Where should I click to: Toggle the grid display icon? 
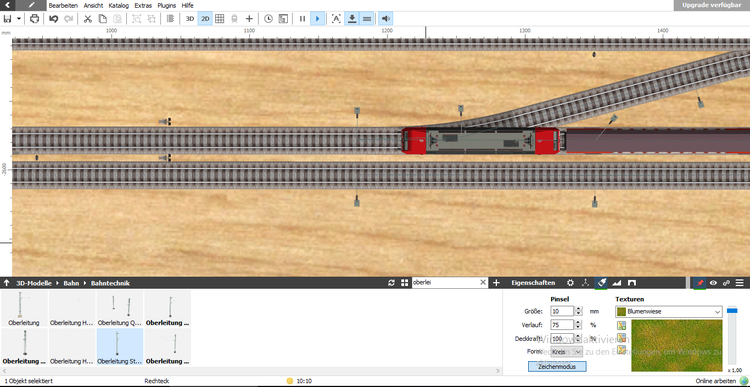click(220, 19)
